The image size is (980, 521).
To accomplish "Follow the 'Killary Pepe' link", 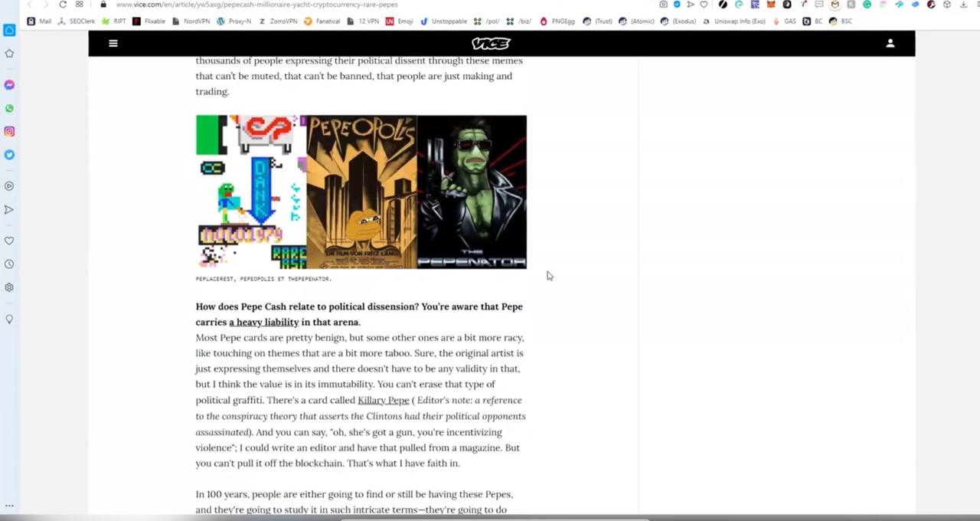I will pyautogui.click(x=384, y=400).
